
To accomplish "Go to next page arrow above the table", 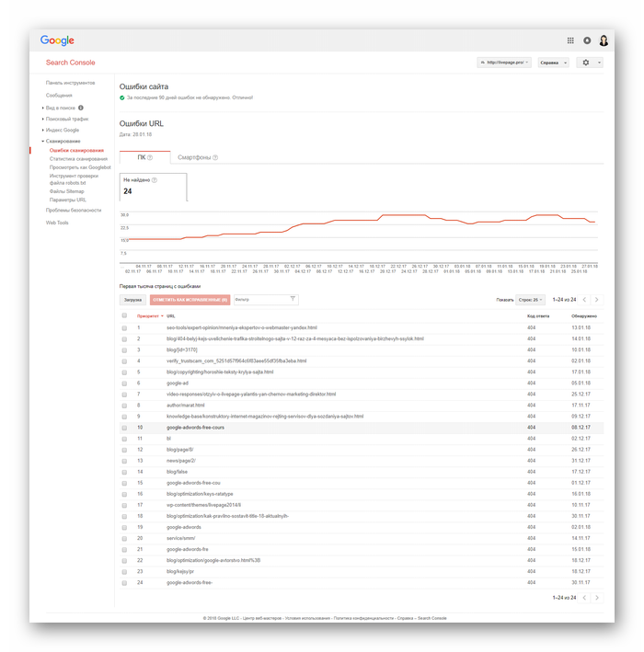I will (597, 300).
